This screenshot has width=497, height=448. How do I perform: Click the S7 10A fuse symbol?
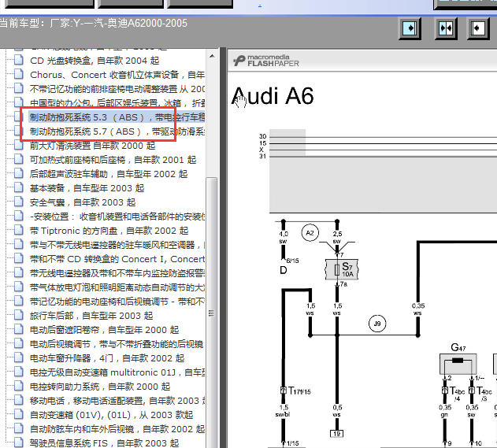click(x=342, y=269)
